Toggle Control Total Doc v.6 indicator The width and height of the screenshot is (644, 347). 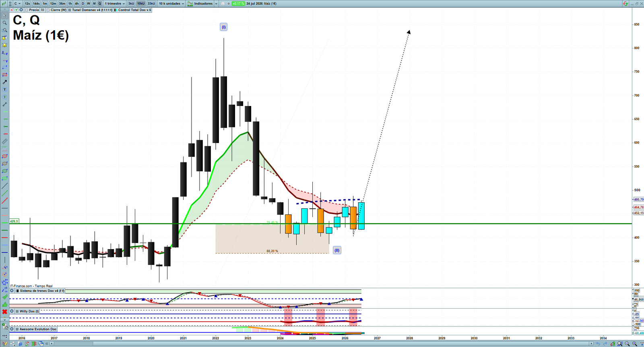pyautogui.click(x=116, y=10)
